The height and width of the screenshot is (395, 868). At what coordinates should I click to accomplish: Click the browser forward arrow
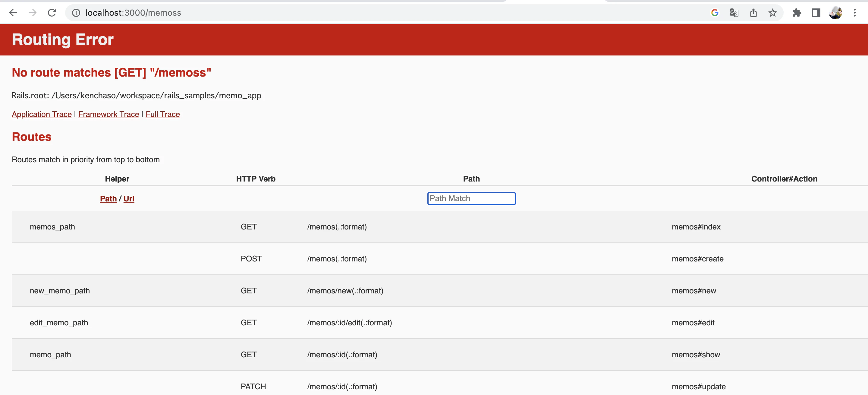click(x=32, y=13)
